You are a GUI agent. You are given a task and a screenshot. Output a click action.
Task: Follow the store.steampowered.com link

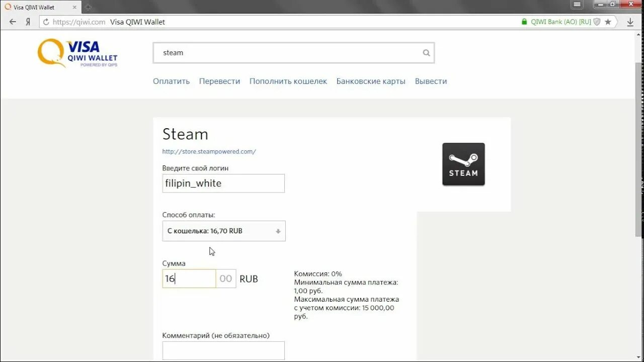click(209, 151)
